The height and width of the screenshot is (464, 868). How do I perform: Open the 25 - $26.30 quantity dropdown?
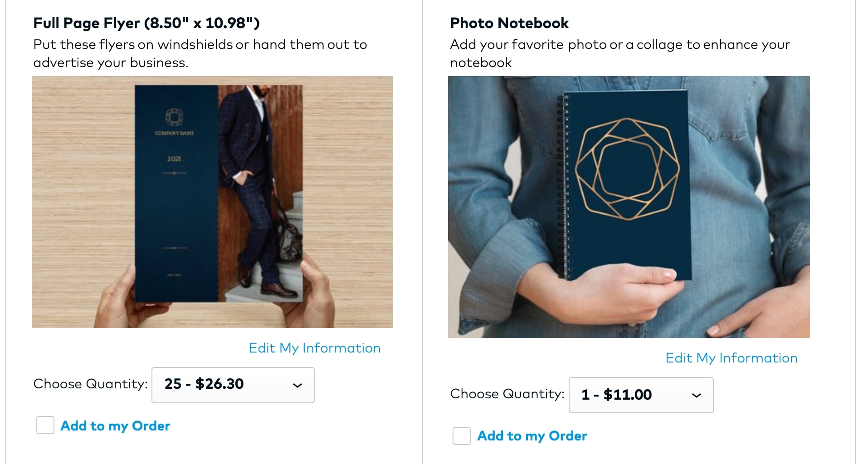tap(233, 385)
